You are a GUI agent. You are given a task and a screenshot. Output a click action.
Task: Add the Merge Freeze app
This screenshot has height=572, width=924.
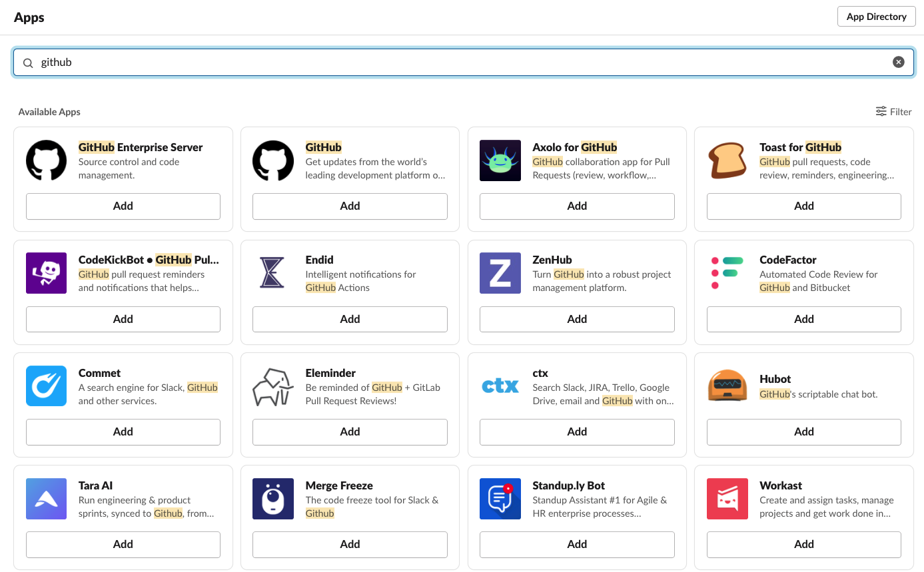350,545
